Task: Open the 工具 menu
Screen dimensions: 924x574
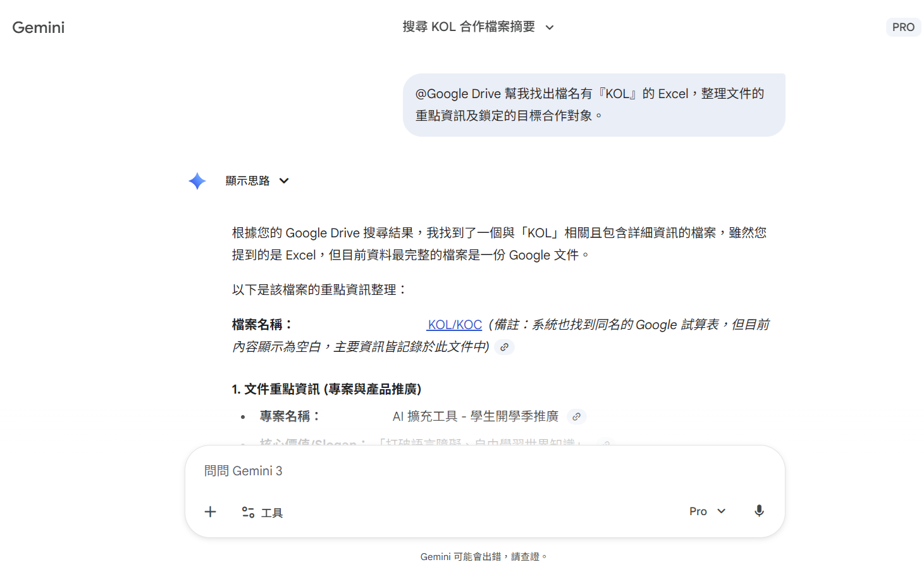Action: (271, 513)
